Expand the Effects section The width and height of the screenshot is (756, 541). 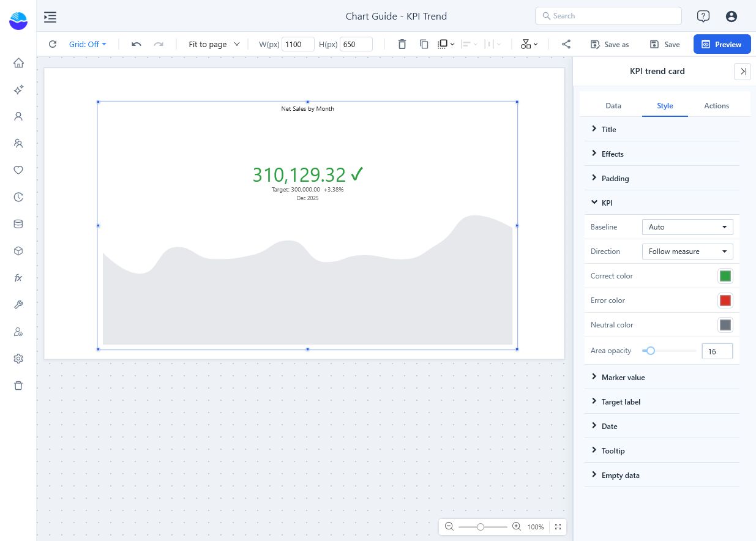click(x=662, y=154)
